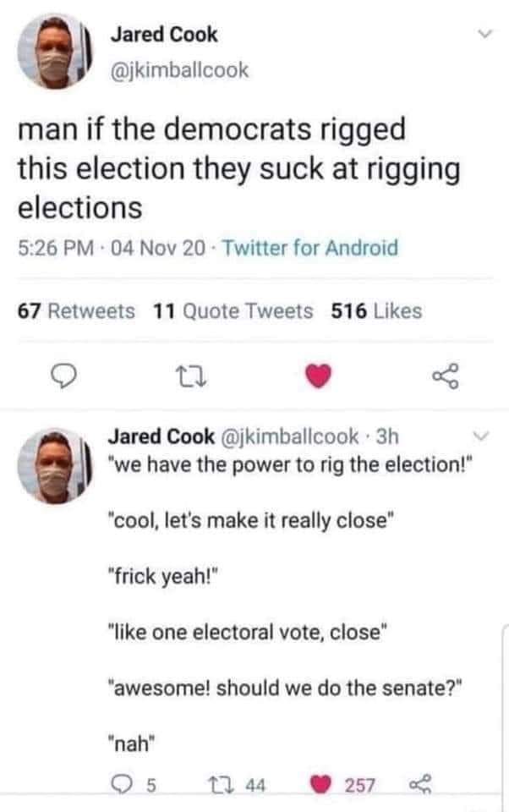The image size is (509, 812).
Task: Open the Twitter for Android source link
Action: coord(310,248)
